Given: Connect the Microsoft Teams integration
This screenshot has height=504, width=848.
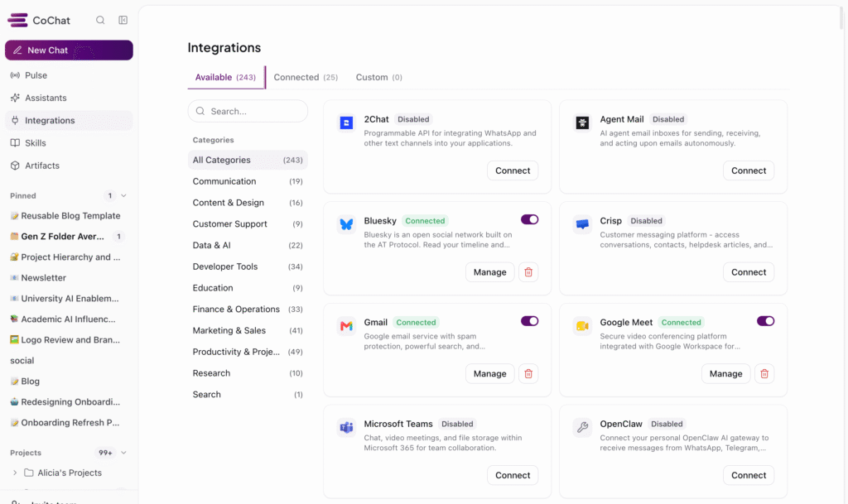Looking at the screenshot, I should tap(512, 475).
